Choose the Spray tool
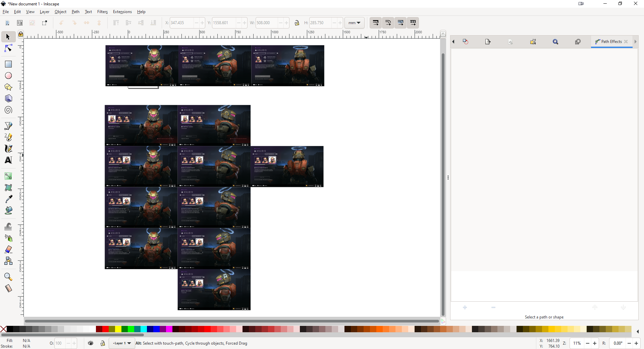Screen dimensions: 644x349 point(8,238)
